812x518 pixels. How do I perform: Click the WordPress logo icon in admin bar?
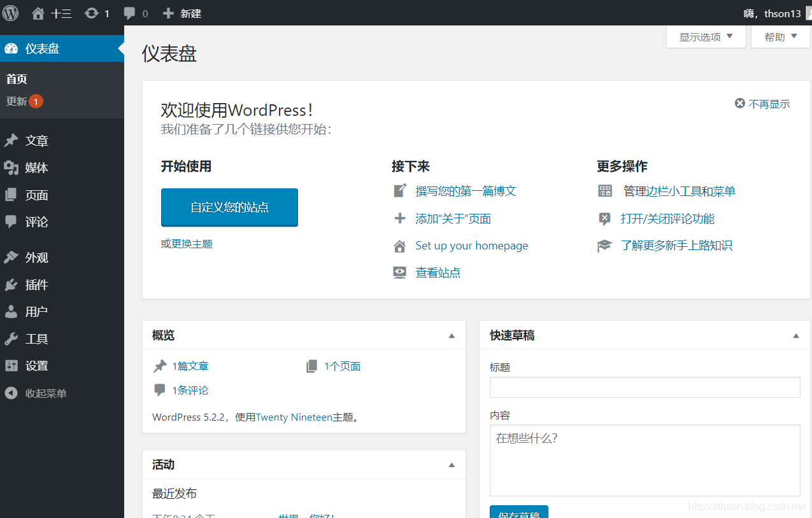11,13
